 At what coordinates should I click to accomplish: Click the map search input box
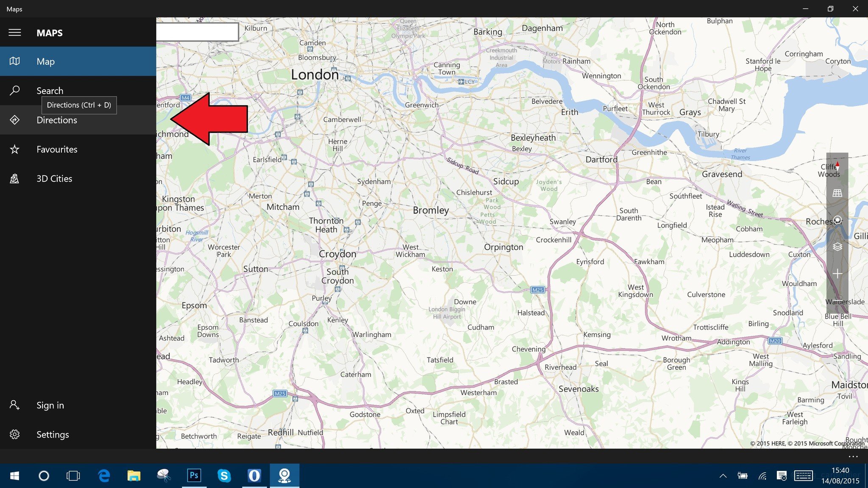(197, 32)
